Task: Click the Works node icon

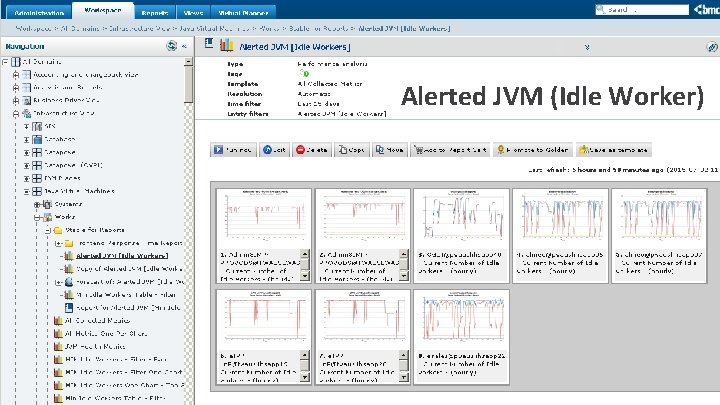Action: point(48,217)
